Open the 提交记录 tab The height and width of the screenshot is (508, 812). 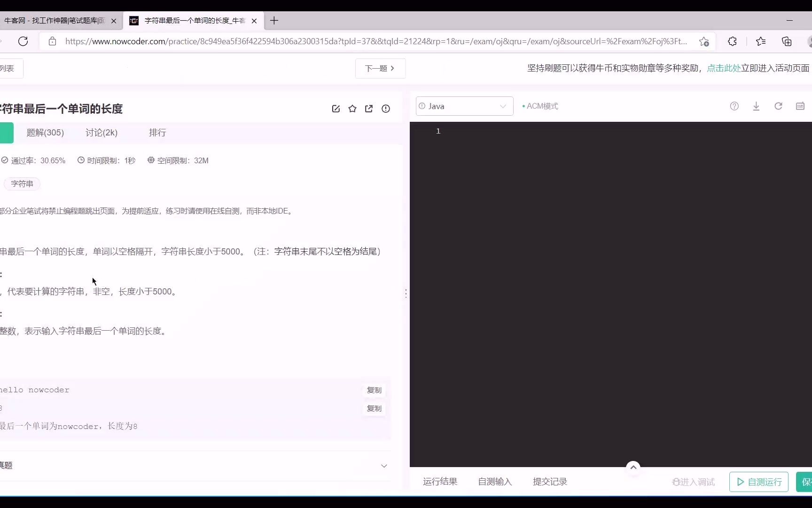coord(550,482)
